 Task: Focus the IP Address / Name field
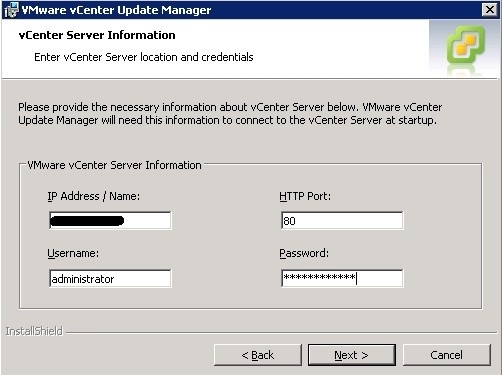[x=110, y=220]
